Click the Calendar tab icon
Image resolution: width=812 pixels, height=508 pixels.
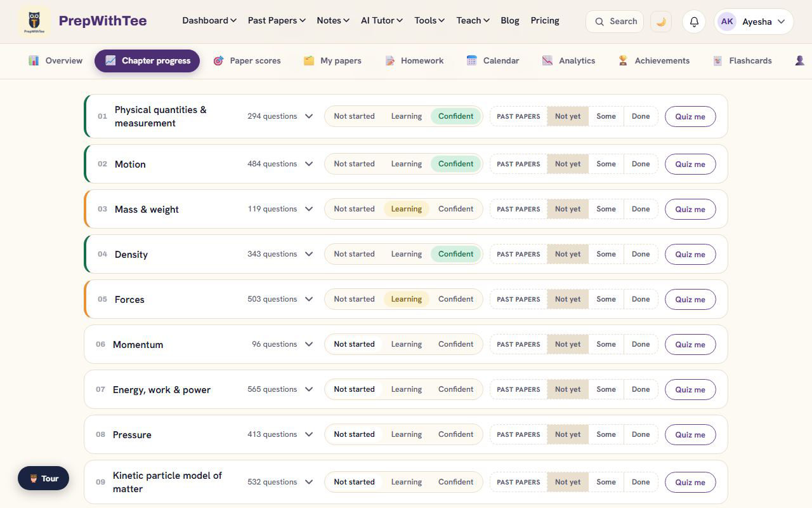471,61
